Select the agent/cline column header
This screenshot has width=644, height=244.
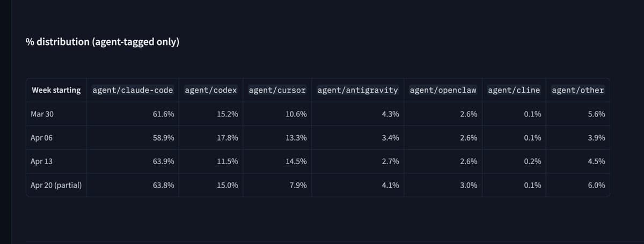click(514, 90)
